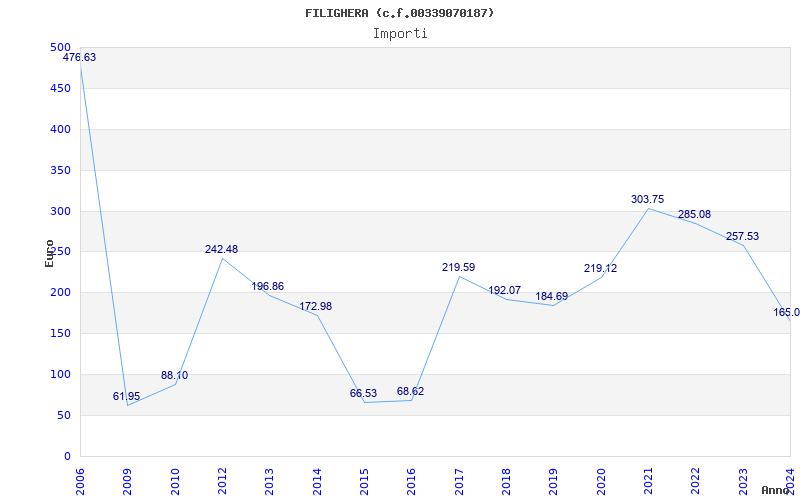Viewport: 800px width, 500px height.
Task: Select year 2017 axis label
Action: click(459, 481)
